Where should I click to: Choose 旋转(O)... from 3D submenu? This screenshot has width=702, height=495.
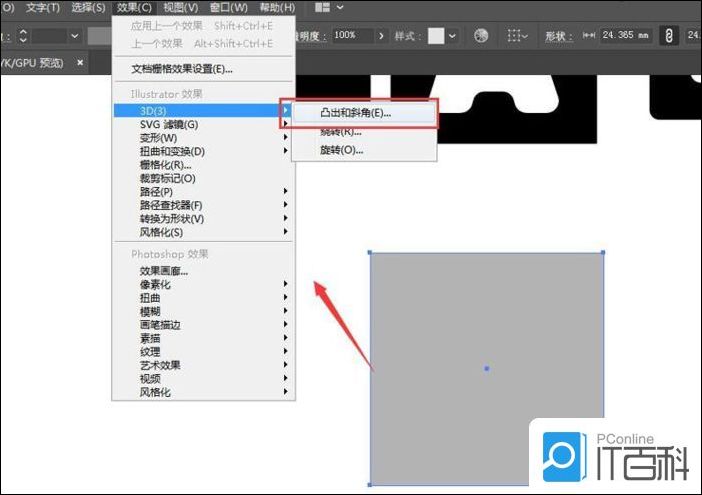coord(364,150)
